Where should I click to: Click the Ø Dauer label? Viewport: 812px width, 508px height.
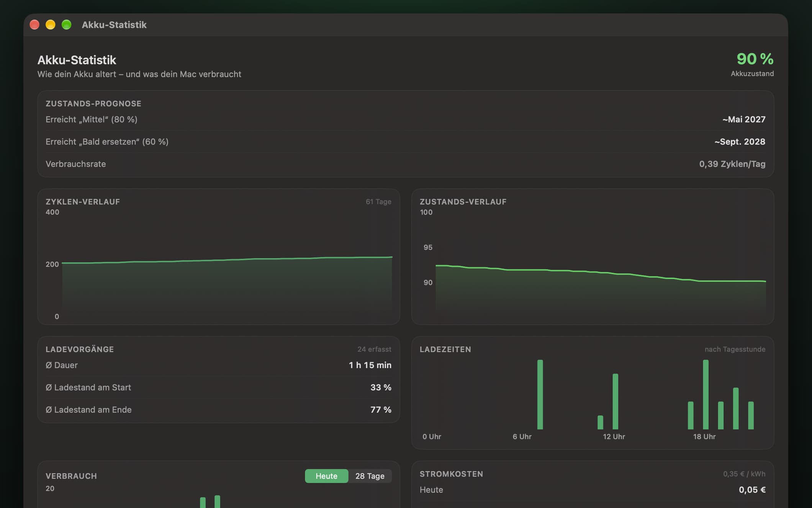pos(62,365)
